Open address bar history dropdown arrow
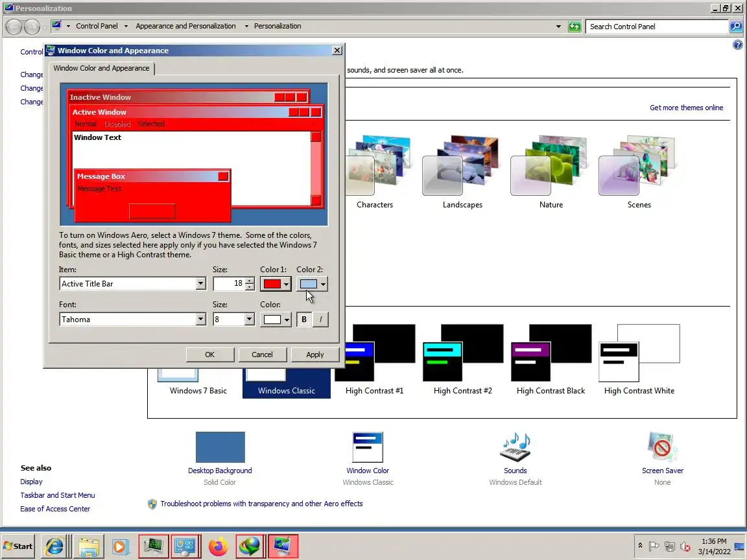 [x=558, y=27]
